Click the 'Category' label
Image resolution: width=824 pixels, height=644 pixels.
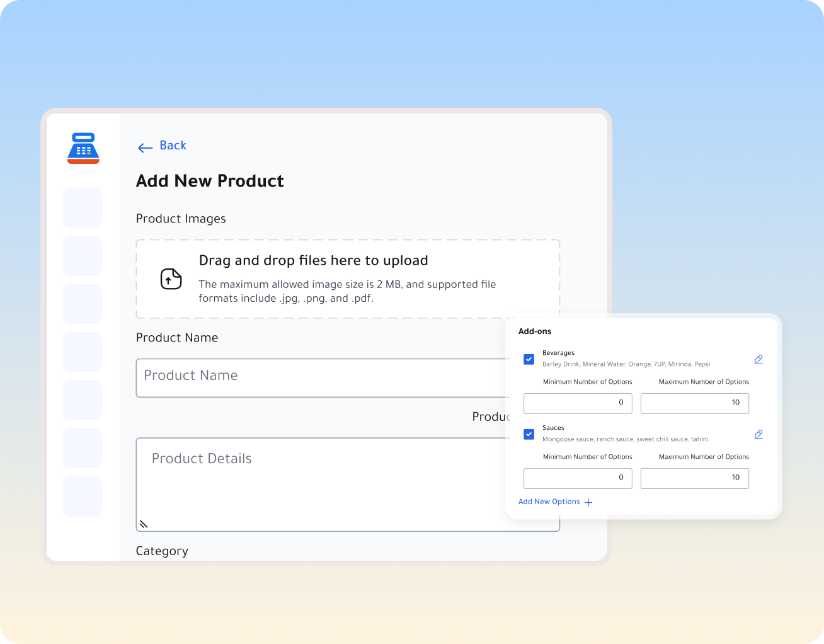click(x=162, y=551)
